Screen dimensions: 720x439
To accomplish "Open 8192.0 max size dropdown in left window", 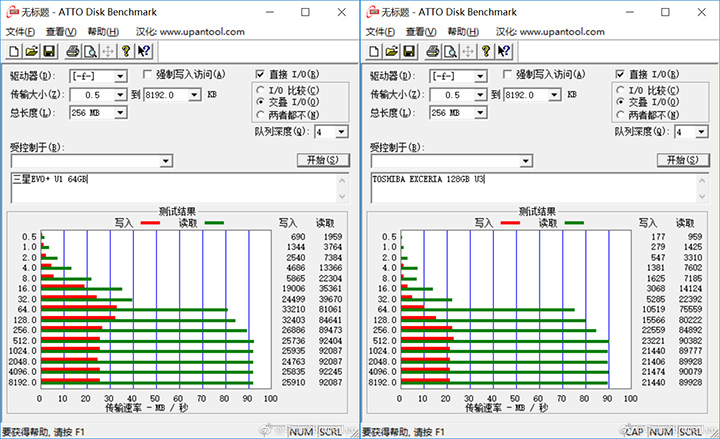I will pyautogui.click(x=195, y=95).
